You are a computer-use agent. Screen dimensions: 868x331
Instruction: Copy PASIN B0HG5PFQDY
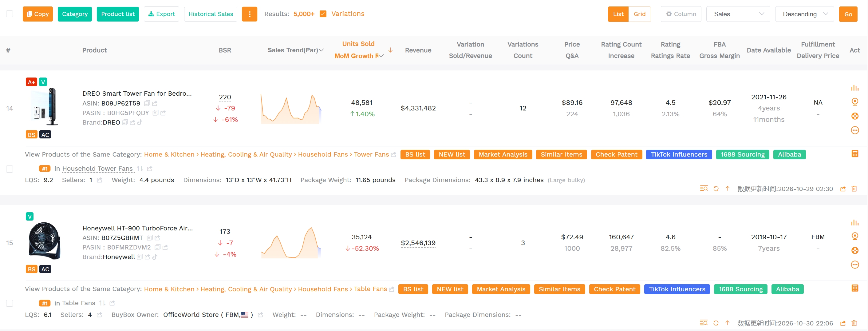click(x=155, y=113)
